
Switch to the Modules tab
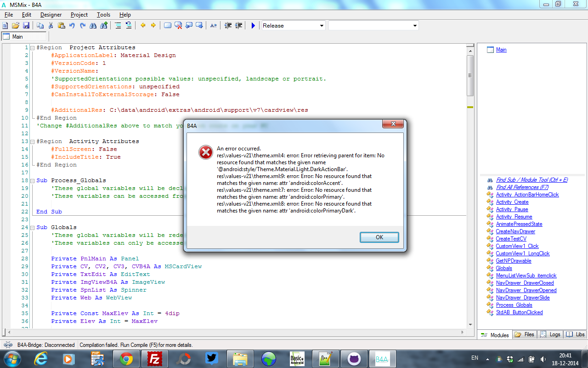[x=495, y=335]
